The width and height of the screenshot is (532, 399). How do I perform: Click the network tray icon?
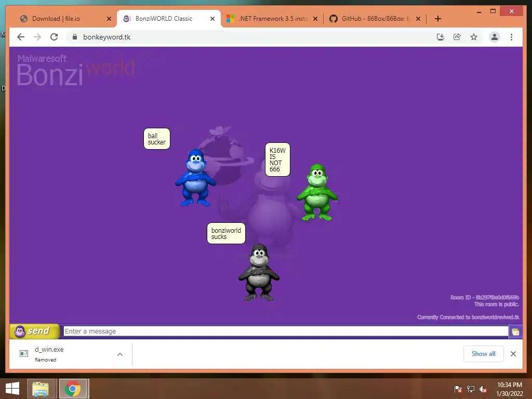[x=471, y=389]
